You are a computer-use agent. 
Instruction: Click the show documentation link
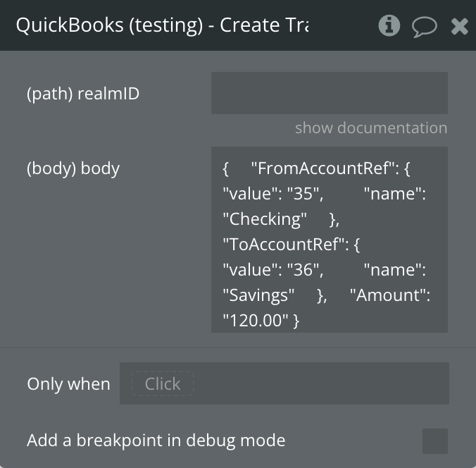370,128
